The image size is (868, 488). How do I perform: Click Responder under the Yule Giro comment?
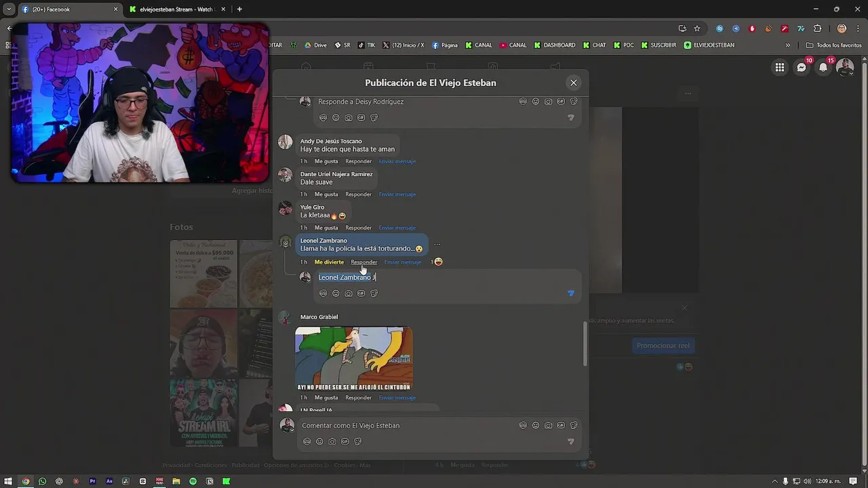[358, 228]
